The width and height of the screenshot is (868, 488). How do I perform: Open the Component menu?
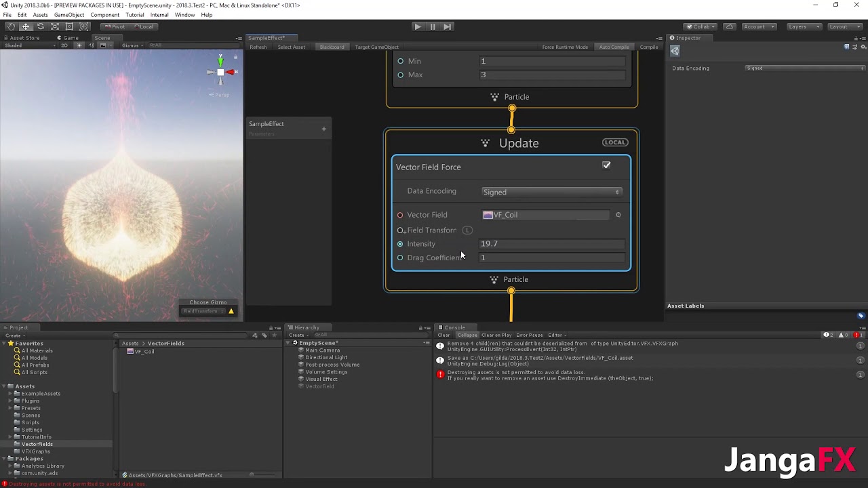[x=104, y=15]
